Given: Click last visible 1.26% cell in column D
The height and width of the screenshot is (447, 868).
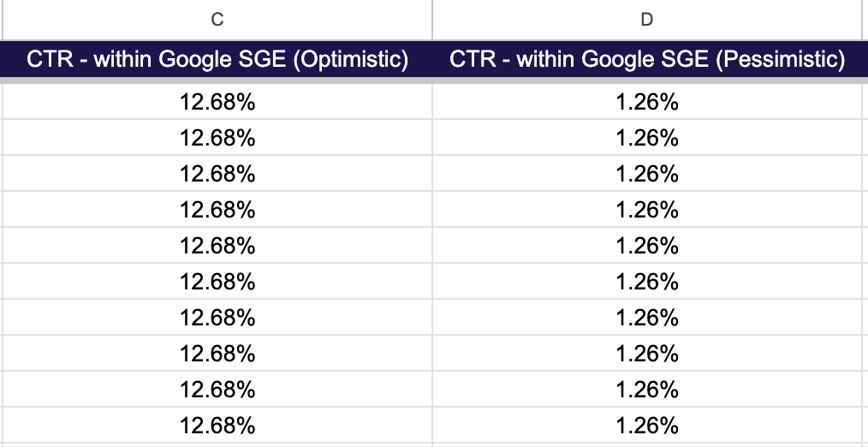Looking at the screenshot, I should coord(647,426).
